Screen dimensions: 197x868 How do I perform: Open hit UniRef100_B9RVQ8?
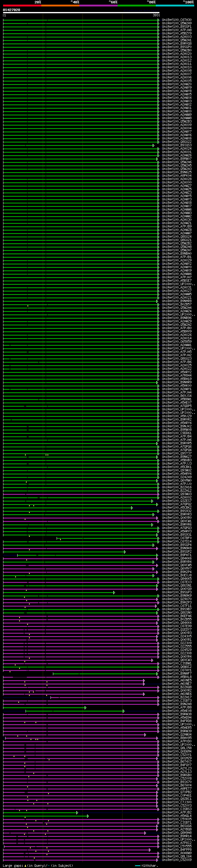(177, 43)
